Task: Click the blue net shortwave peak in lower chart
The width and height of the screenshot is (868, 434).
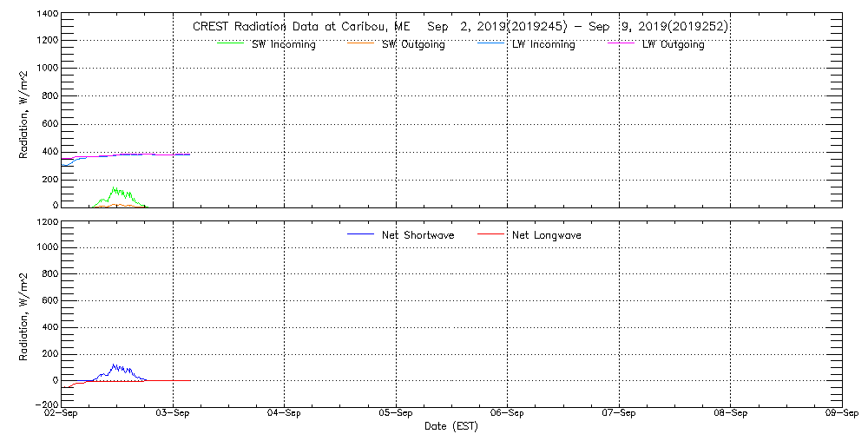Action: coord(114,365)
